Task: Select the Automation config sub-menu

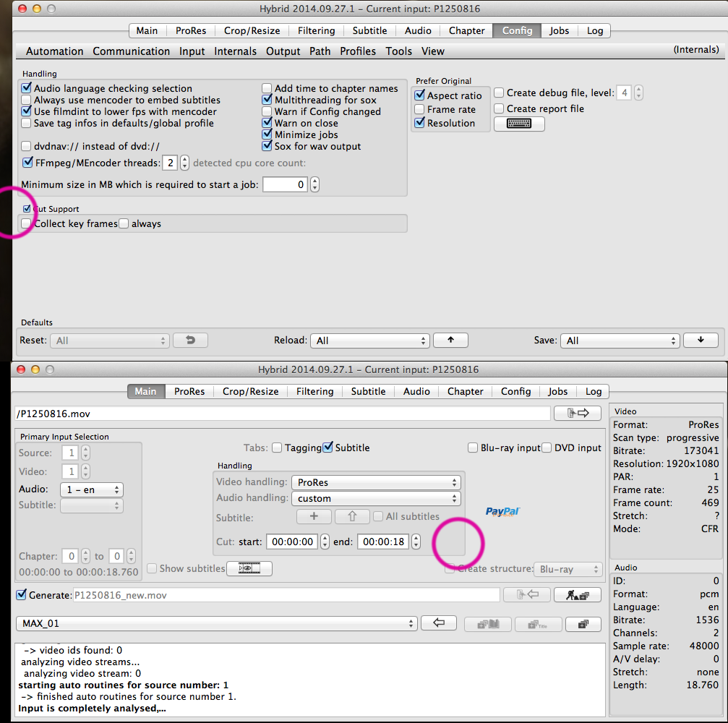Action: point(55,51)
